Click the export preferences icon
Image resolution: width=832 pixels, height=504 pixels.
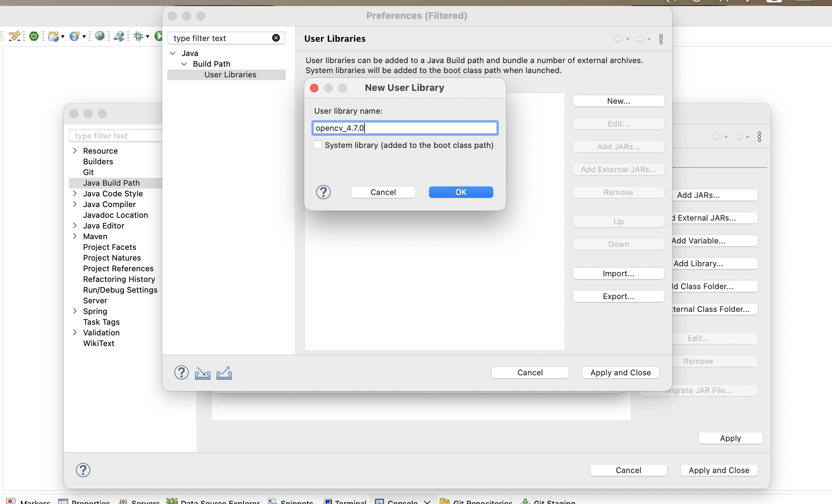[224, 373]
